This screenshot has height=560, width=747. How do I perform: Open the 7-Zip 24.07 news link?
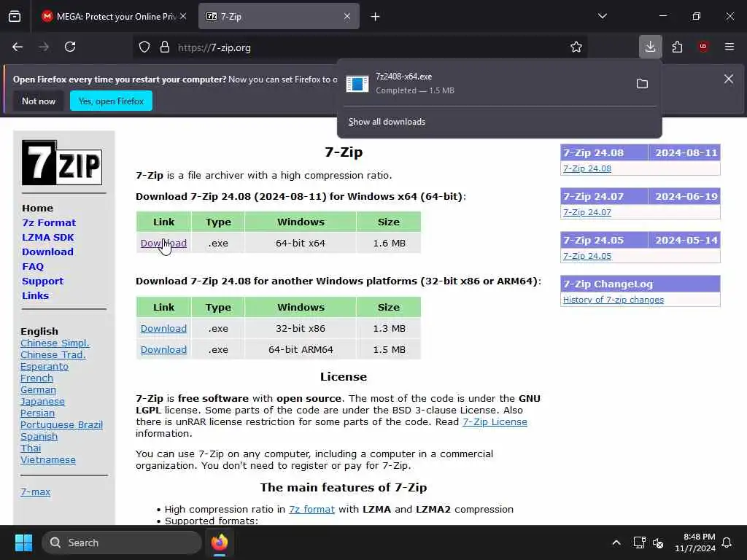point(587,212)
